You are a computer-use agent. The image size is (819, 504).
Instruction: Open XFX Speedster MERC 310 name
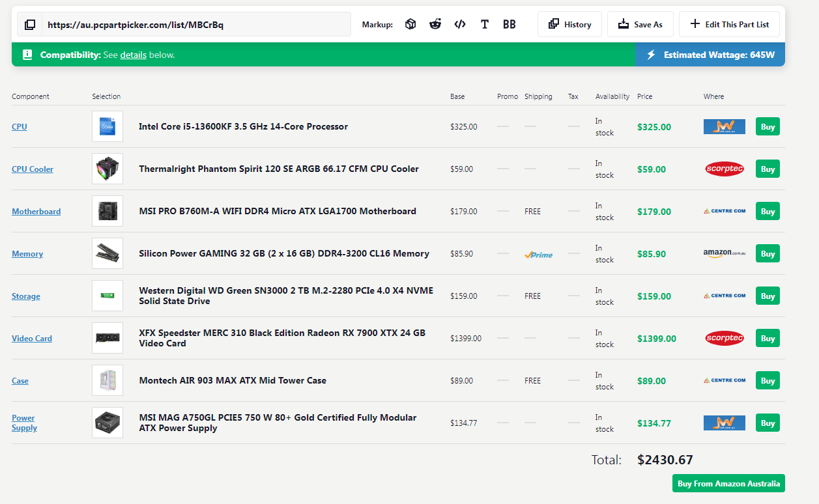tap(282, 338)
